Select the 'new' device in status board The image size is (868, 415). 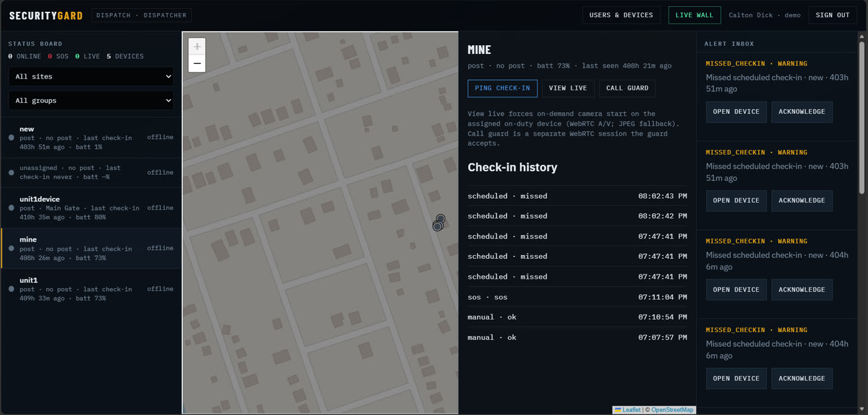(x=91, y=138)
